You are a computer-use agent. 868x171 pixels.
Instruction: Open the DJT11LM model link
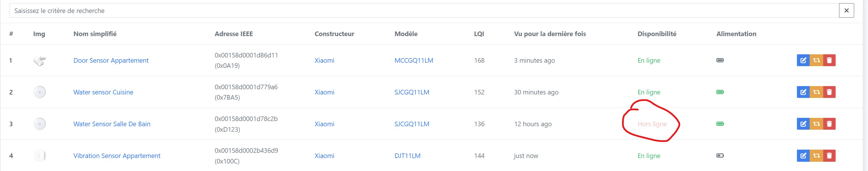[x=407, y=155]
